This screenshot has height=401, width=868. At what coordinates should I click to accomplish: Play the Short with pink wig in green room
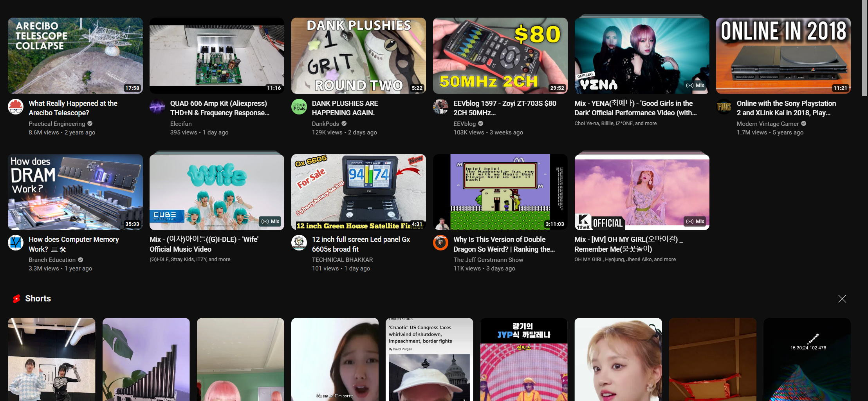[x=240, y=359]
